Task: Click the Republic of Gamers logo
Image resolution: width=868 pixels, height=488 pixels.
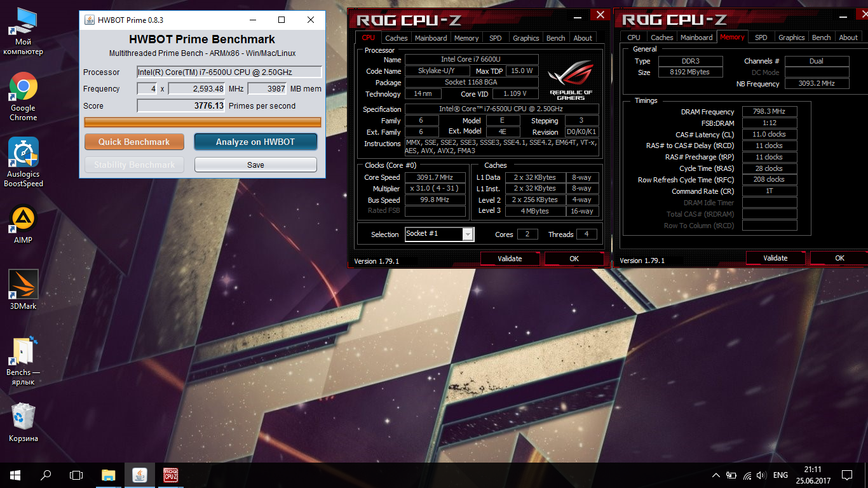Action: 571,80
